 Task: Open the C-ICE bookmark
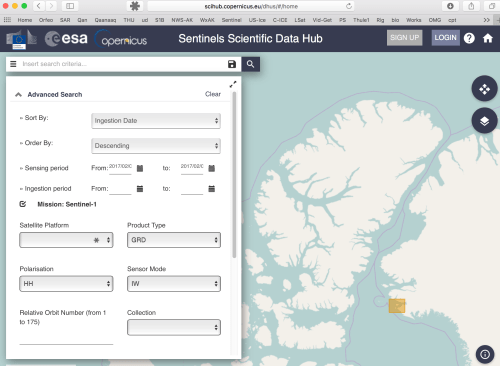280,20
